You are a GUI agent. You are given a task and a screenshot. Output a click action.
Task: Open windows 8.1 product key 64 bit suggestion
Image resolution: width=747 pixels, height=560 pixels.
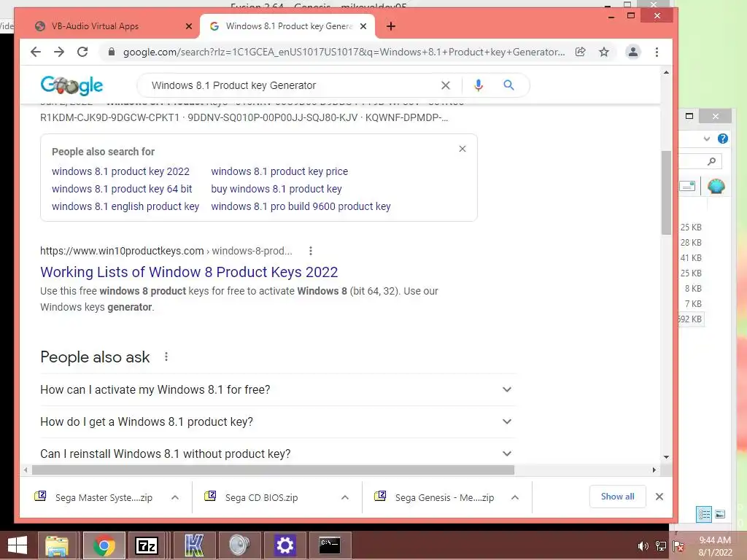pyautogui.click(x=122, y=189)
